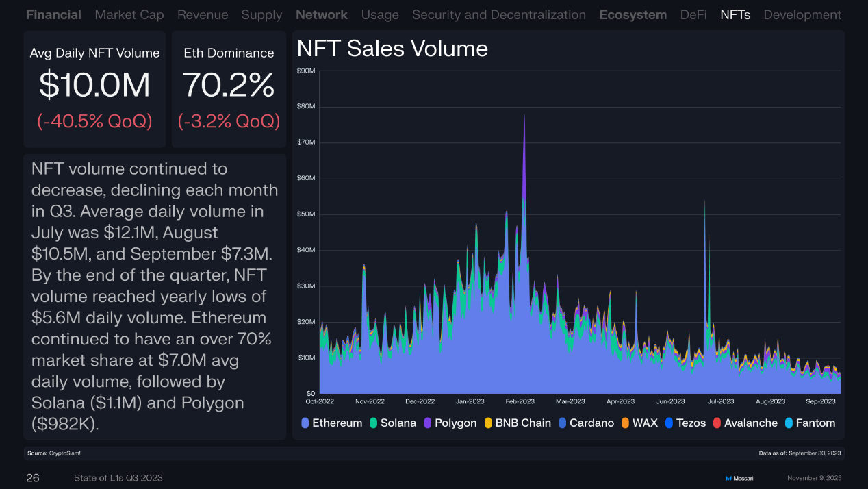Select the Fantom legend marker
Screen dimensions: 868x489
(x=789, y=423)
